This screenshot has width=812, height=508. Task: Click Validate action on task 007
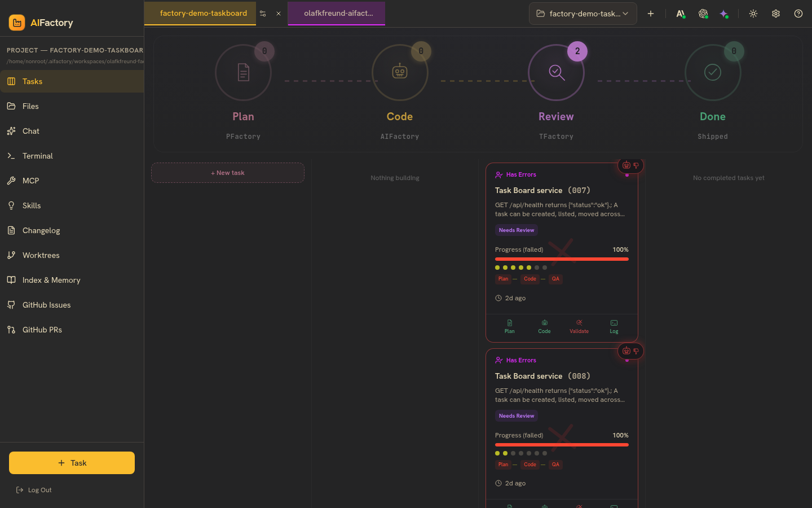pyautogui.click(x=579, y=327)
